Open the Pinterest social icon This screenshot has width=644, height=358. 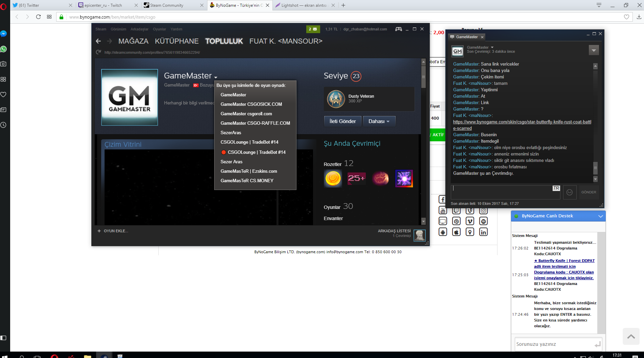point(457,221)
